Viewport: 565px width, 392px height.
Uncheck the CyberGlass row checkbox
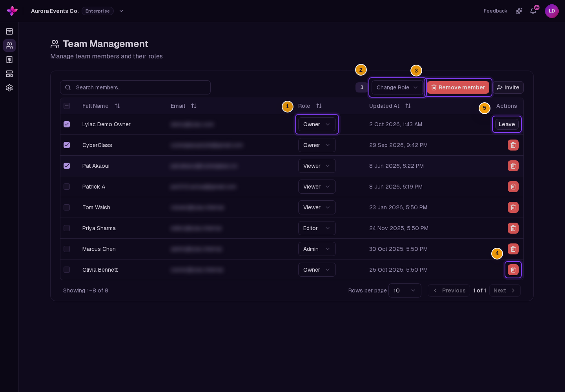click(x=67, y=145)
